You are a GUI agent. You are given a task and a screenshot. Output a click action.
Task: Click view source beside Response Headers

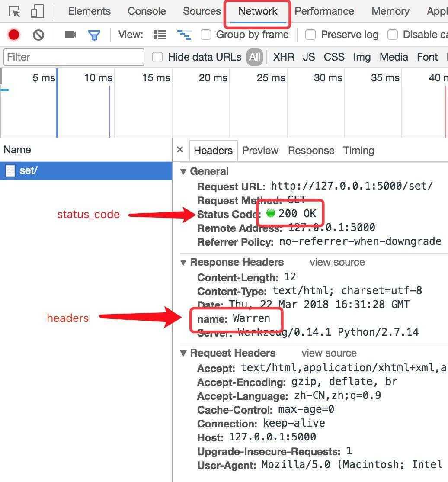(337, 262)
